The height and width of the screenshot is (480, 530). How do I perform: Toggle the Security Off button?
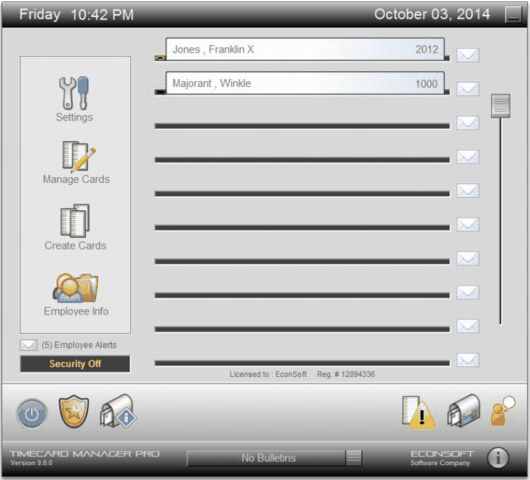pos(75,364)
